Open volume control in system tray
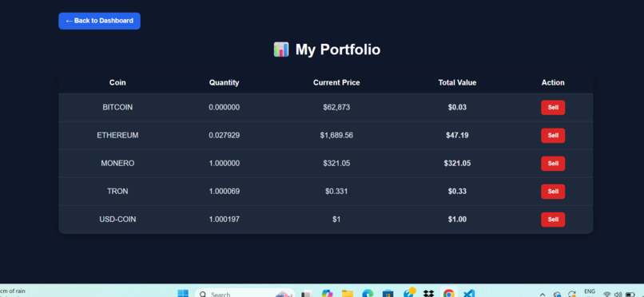 click(x=618, y=294)
